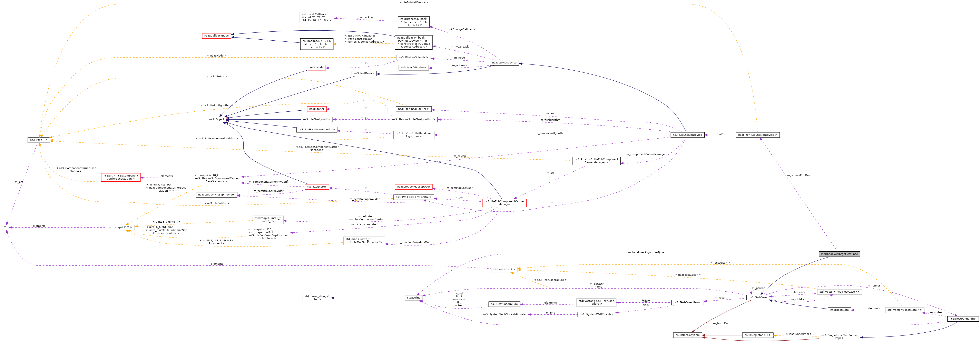Click ns3::TestCase node box

[757, 297]
